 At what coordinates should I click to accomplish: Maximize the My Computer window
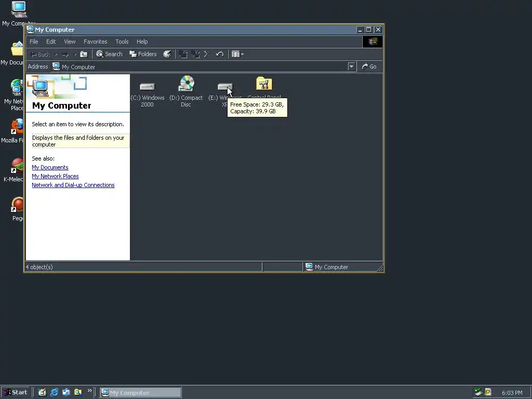[368, 30]
